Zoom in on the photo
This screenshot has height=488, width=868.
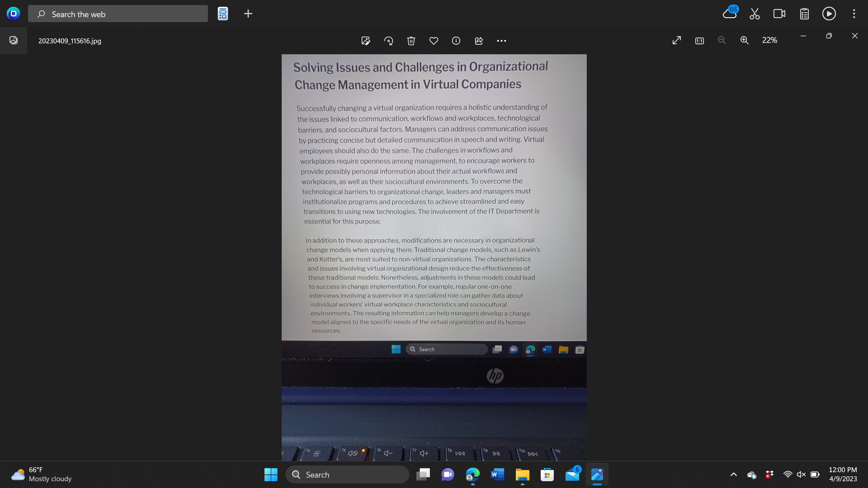[x=745, y=40]
